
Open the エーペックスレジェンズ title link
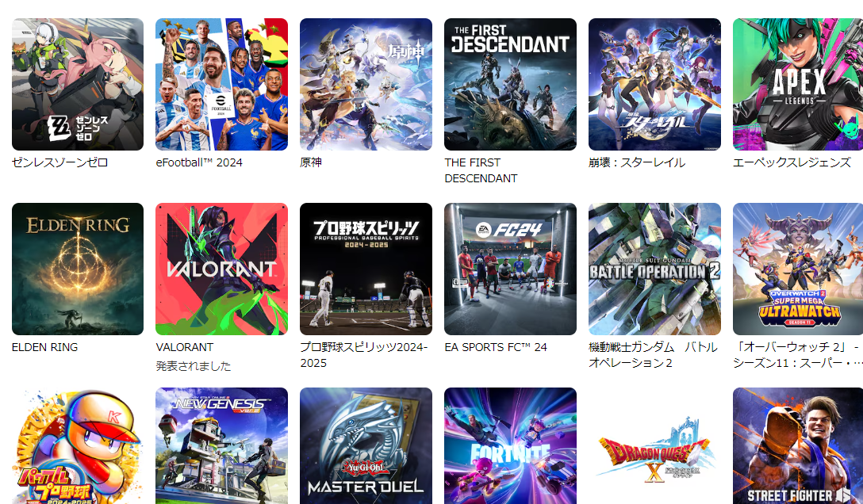click(x=792, y=162)
